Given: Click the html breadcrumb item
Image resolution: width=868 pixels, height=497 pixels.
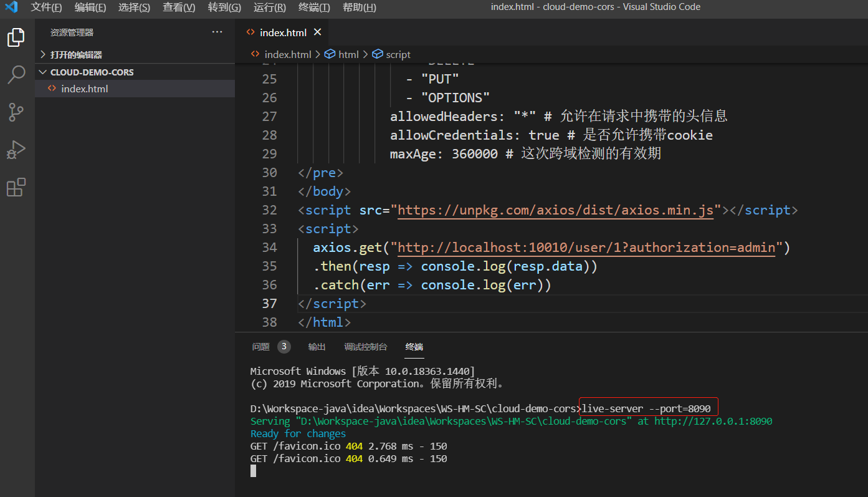Looking at the screenshot, I should click(x=348, y=54).
